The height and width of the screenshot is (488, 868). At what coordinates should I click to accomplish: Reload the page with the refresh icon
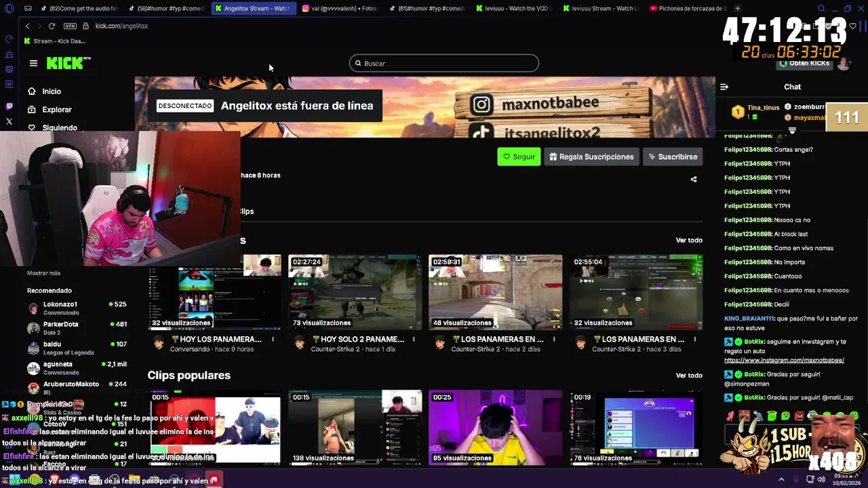[x=52, y=26]
